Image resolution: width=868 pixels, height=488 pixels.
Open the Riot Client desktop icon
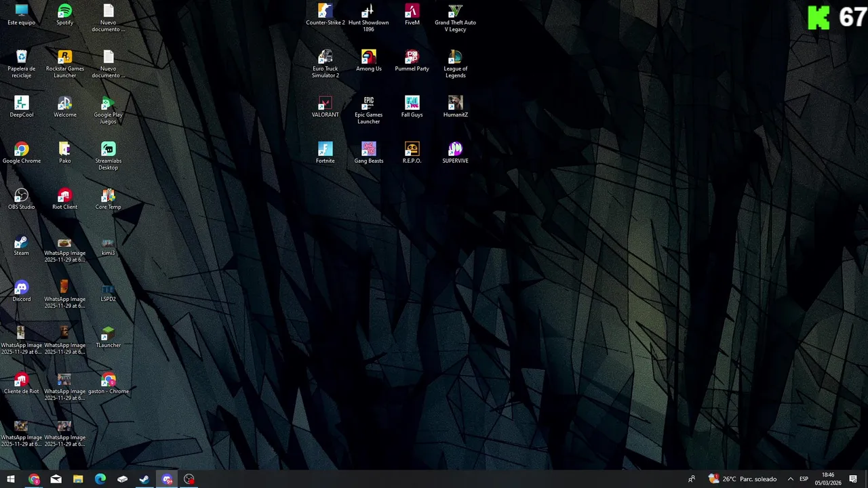point(65,199)
